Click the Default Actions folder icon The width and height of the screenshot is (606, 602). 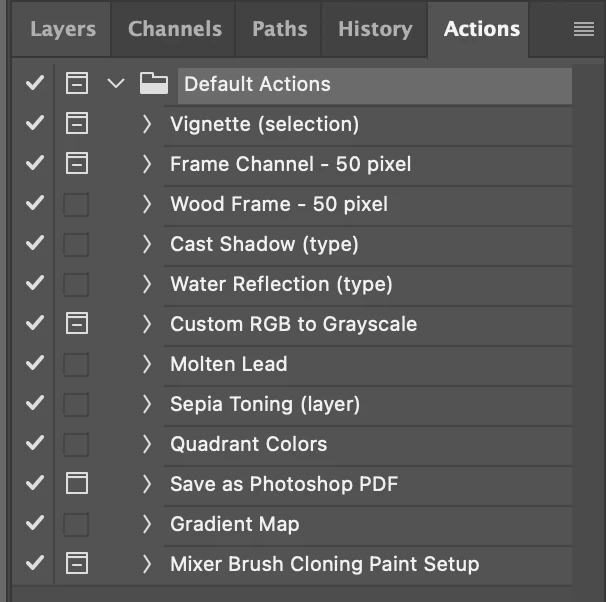[153, 84]
